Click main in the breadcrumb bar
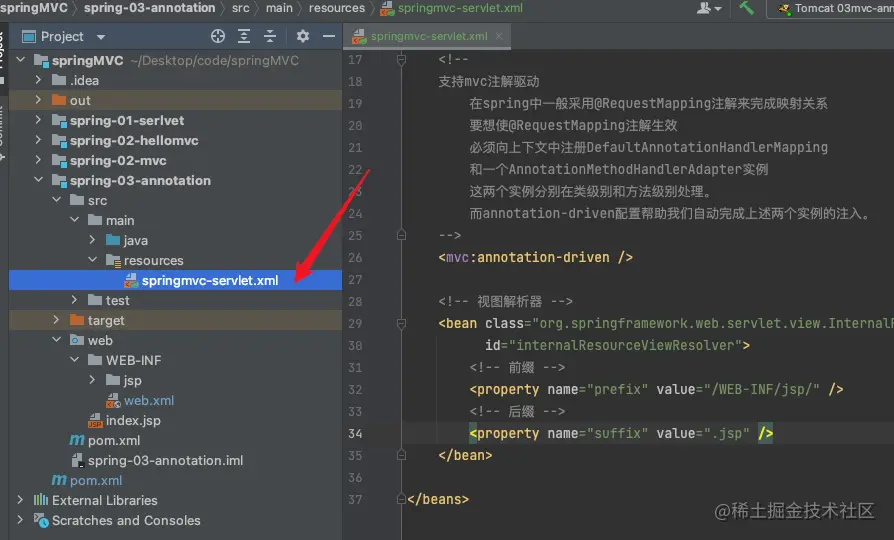 [279, 8]
